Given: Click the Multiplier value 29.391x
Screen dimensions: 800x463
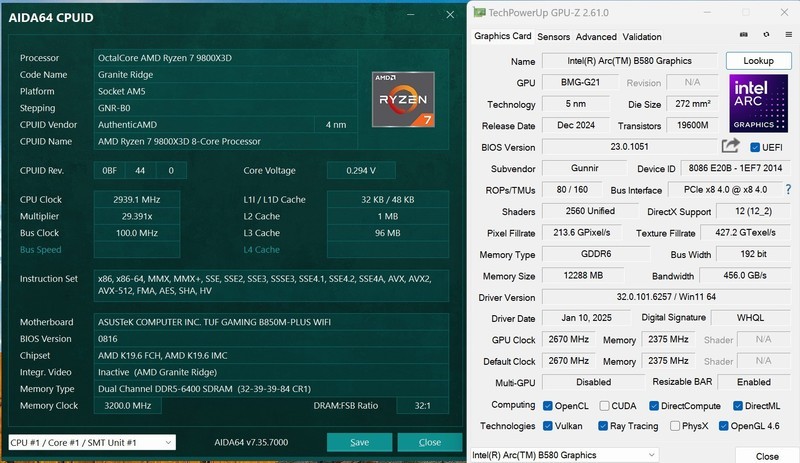Looking at the screenshot, I should tap(137, 216).
